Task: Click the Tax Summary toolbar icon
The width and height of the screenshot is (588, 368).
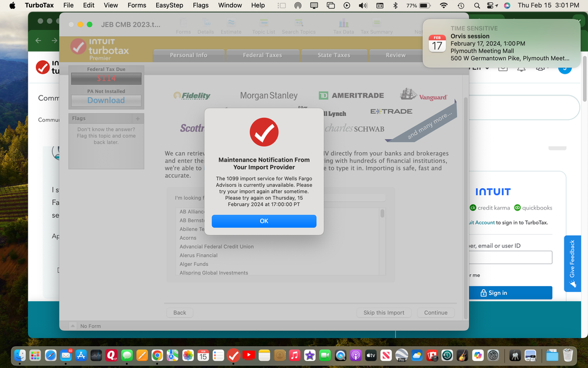Action: click(x=376, y=27)
